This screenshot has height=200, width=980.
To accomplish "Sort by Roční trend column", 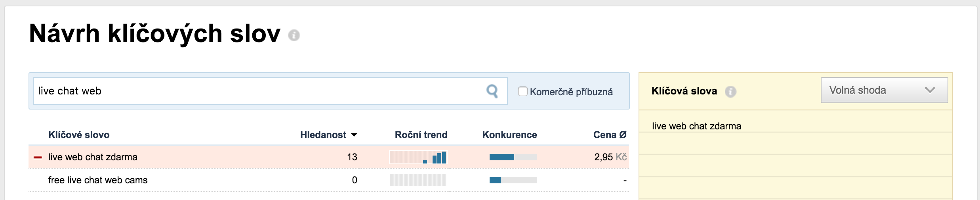I will (421, 135).
